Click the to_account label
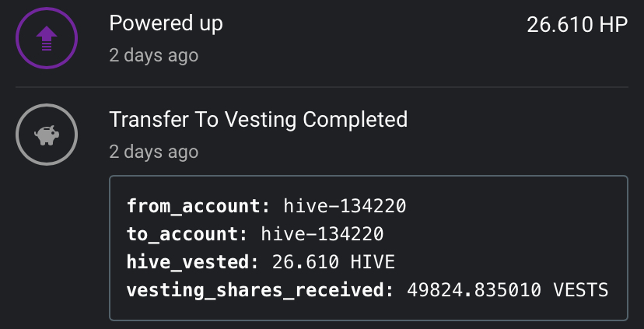644x329 pixels. [187, 234]
